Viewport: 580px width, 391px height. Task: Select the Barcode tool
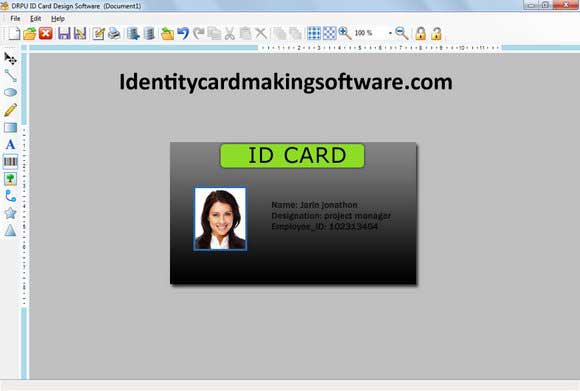10,162
